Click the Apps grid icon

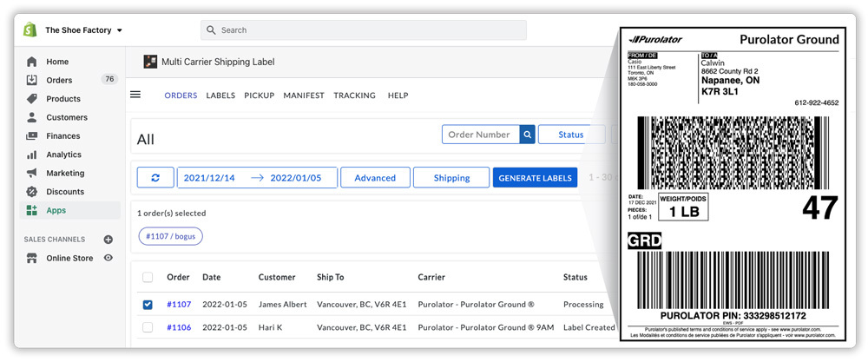click(x=31, y=210)
